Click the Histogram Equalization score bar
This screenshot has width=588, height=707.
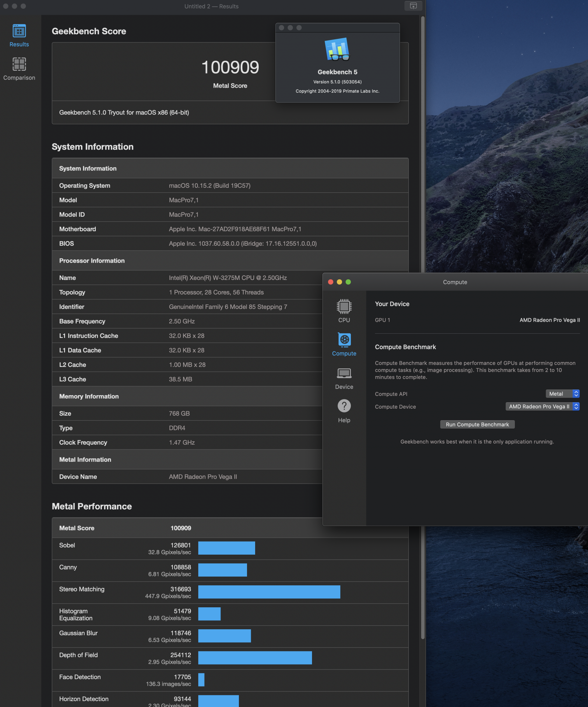(x=209, y=614)
